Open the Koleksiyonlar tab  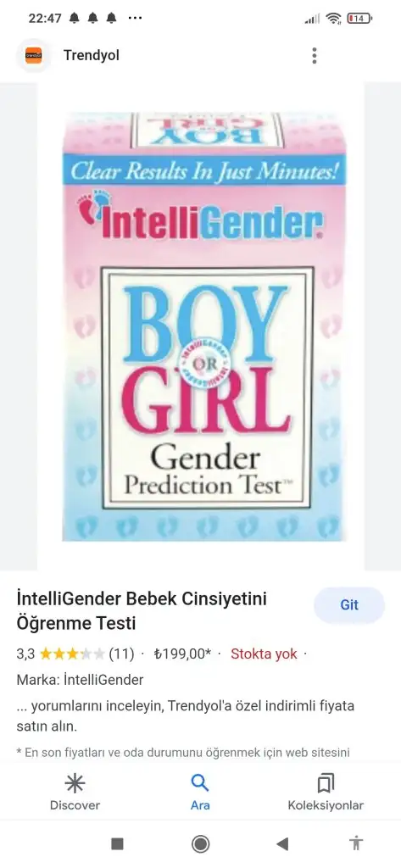326,793
